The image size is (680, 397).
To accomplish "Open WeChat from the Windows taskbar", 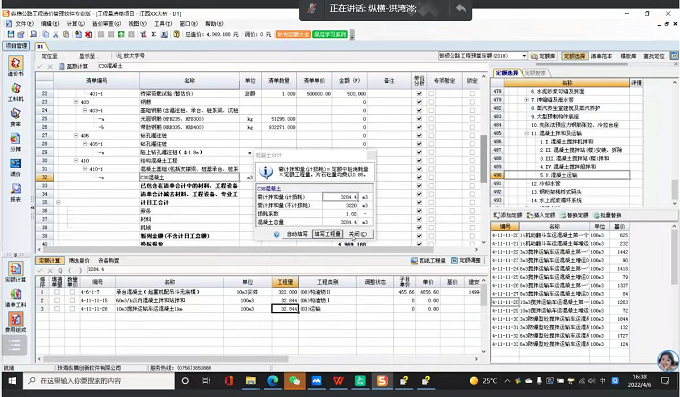I will (x=294, y=381).
